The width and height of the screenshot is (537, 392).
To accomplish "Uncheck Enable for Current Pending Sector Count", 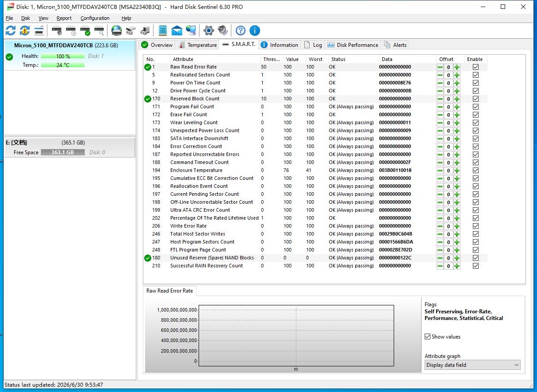I will pyautogui.click(x=476, y=194).
